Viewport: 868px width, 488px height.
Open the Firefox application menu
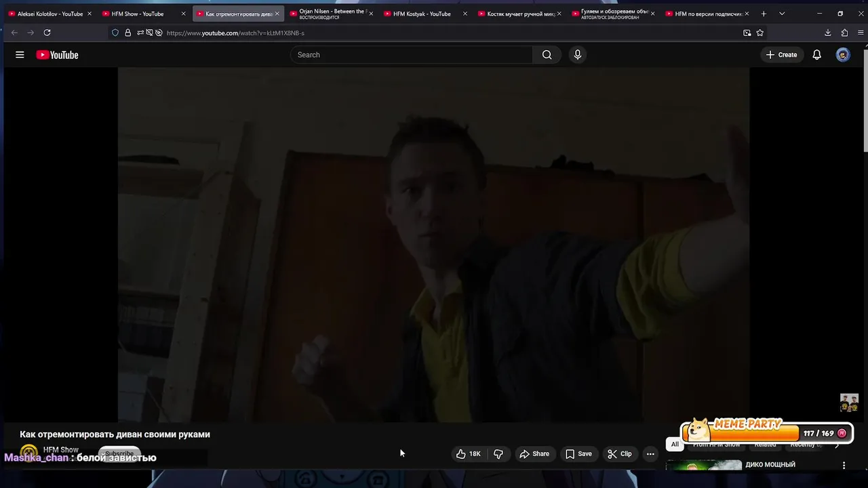pos(859,33)
